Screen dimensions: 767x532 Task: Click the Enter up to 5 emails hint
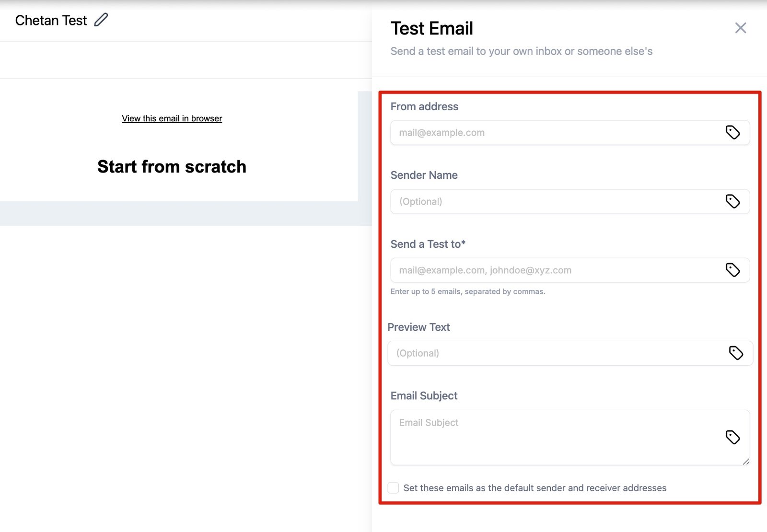(x=467, y=291)
